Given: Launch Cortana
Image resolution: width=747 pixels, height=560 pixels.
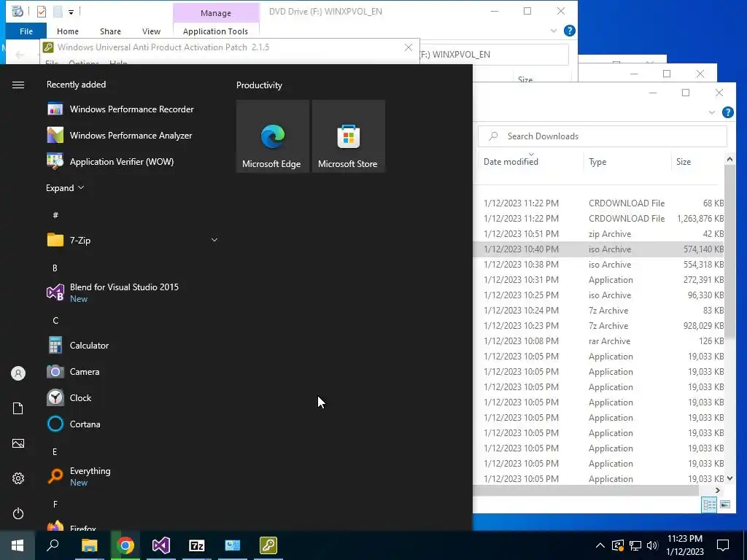Looking at the screenshot, I should click(74, 424).
